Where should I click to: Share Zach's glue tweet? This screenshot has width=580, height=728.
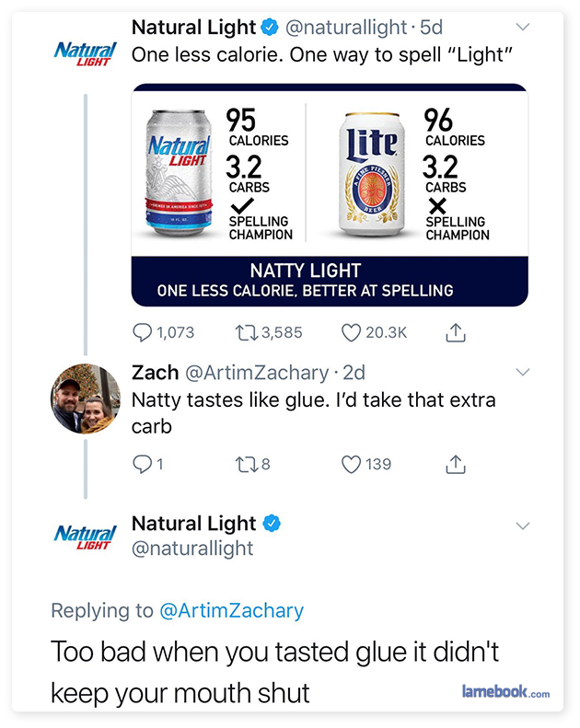(x=456, y=466)
